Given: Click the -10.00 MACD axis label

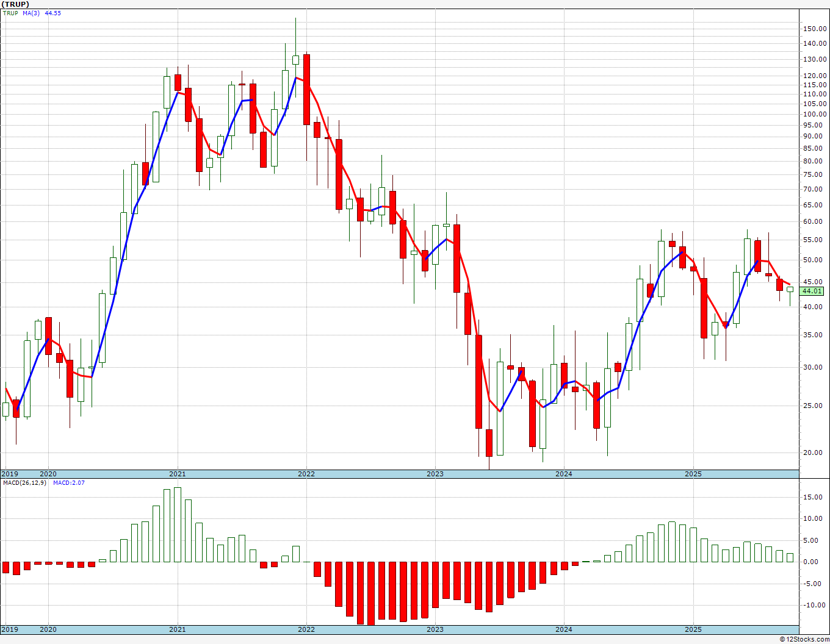Looking at the screenshot, I should tap(815, 606).
